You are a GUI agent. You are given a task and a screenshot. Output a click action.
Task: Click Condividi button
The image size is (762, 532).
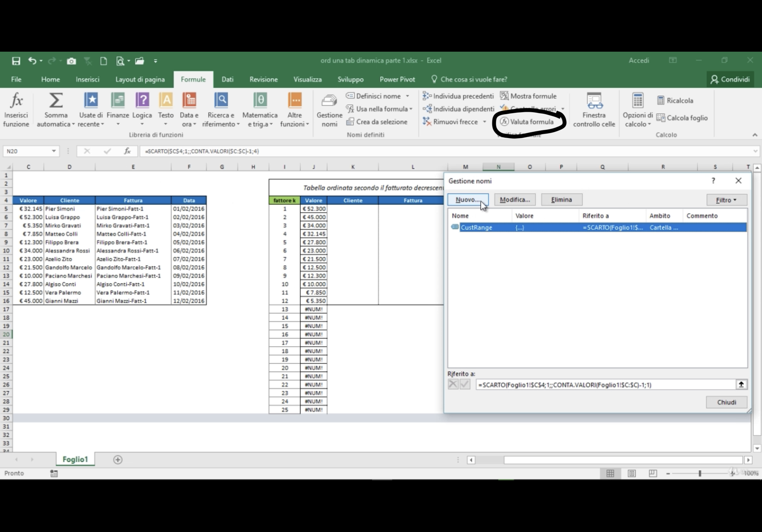click(730, 80)
